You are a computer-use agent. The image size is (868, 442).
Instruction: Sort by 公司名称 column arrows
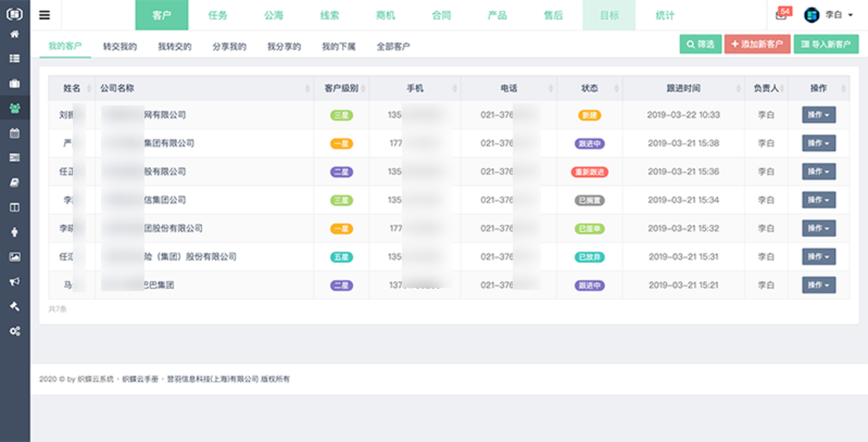coord(307,89)
